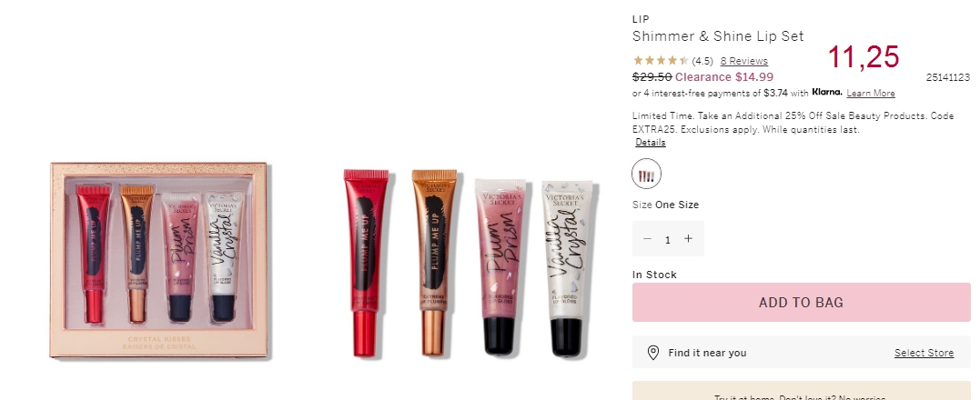Select the lip set color swatch
The height and width of the screenshot is (400, 980).
[x=646, y=175]
